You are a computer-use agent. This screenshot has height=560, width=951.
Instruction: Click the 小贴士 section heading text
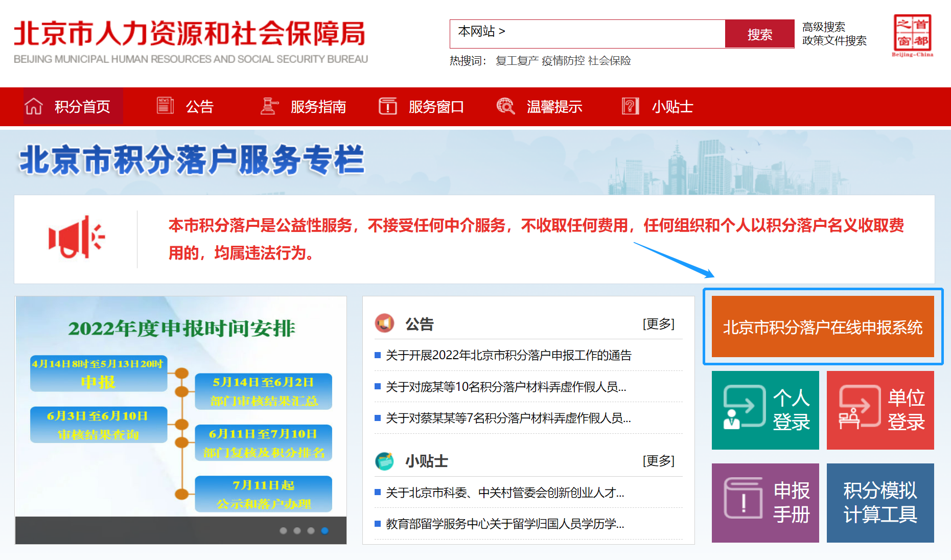coord(427,461)
